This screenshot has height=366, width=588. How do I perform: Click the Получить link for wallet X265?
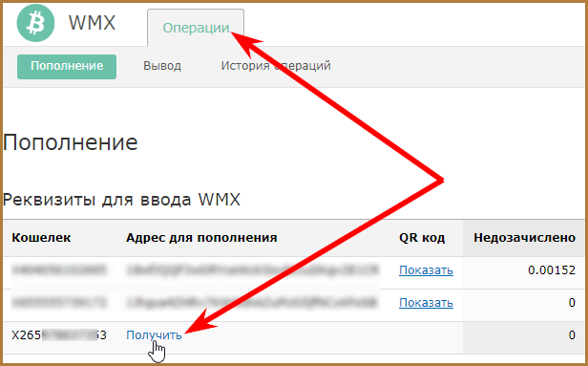(x=154, y=334)
